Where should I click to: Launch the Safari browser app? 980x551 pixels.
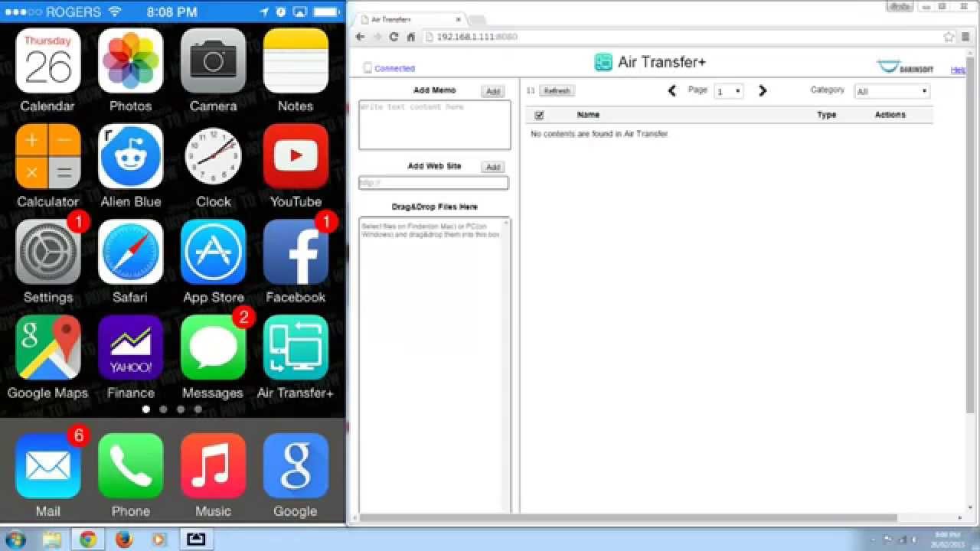tap(130, 252)
